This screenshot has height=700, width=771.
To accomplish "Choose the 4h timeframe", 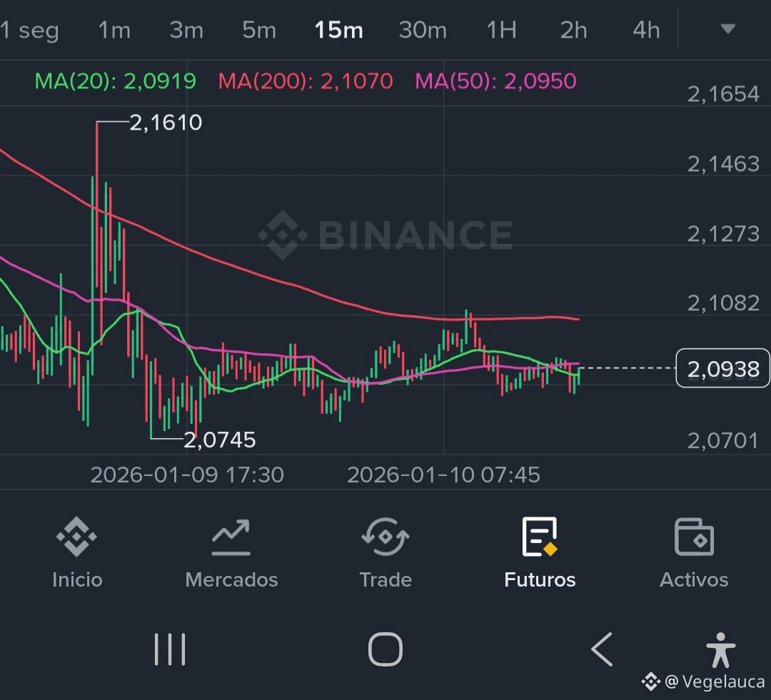I will point(646,30).
